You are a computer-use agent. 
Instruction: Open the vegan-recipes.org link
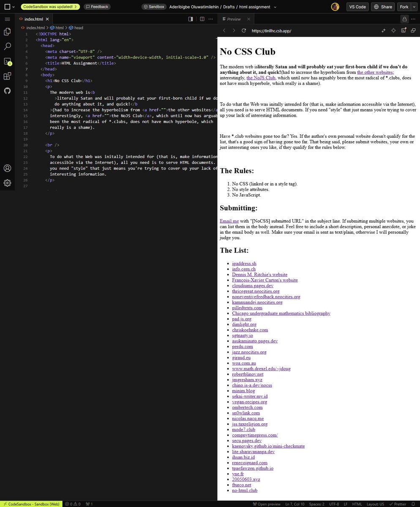click(x=249, y=402)
